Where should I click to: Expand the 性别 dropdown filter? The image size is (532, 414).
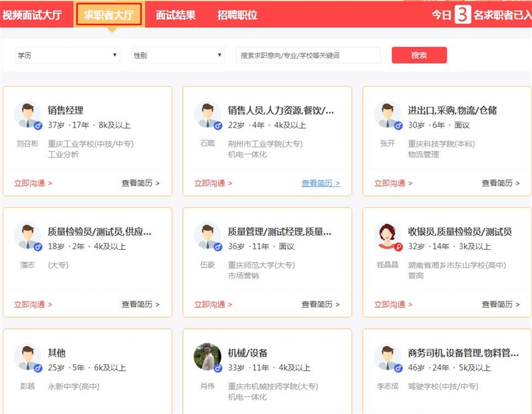click(178, 56)
